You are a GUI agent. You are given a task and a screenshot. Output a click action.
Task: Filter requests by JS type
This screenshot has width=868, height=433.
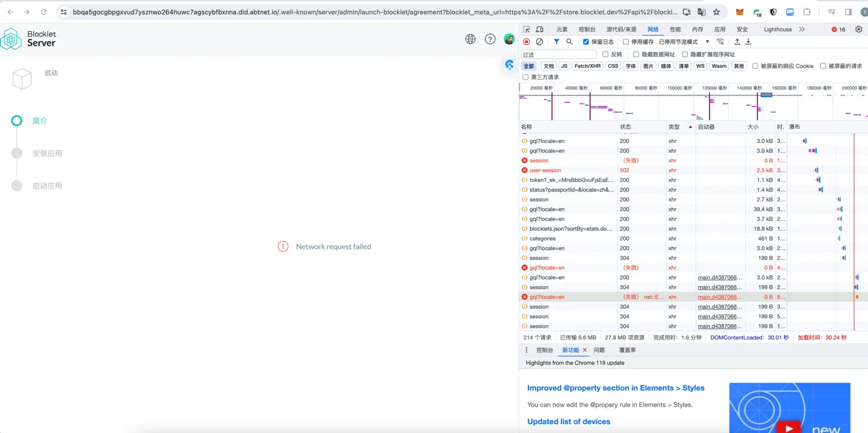(564, 66)
